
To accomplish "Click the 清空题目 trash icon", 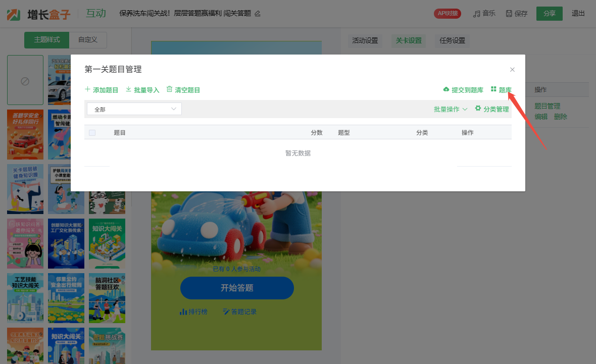I will pos(169,89).
